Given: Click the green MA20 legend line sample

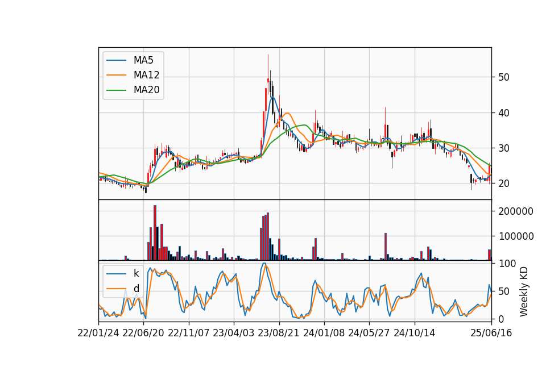Looking at the screenshot, I should 116,90.
